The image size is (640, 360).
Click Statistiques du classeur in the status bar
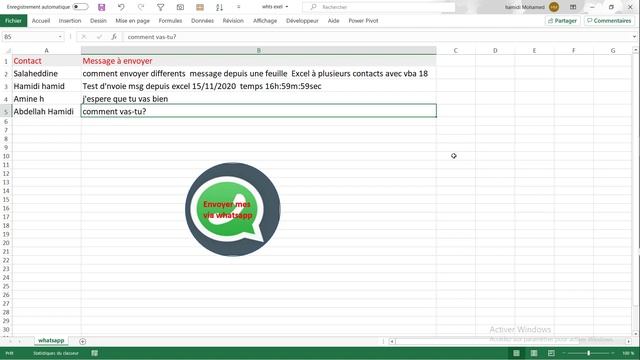coord(56,353)
